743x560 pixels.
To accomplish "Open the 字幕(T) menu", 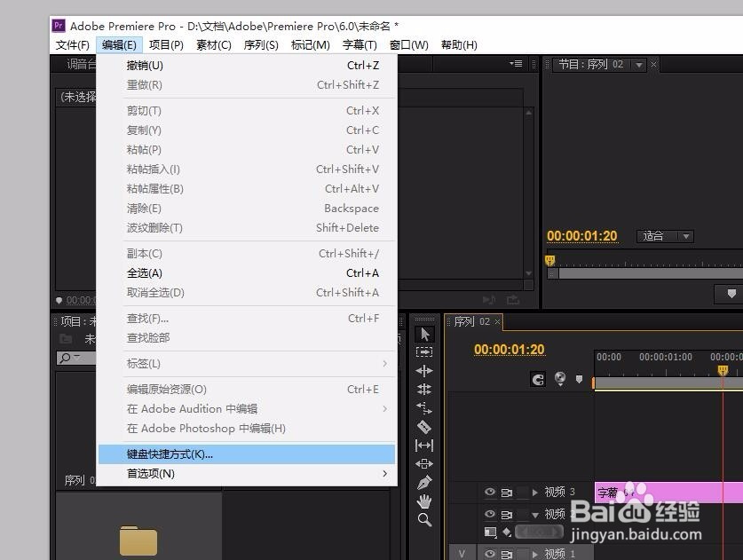I will (x=360, y=45).
